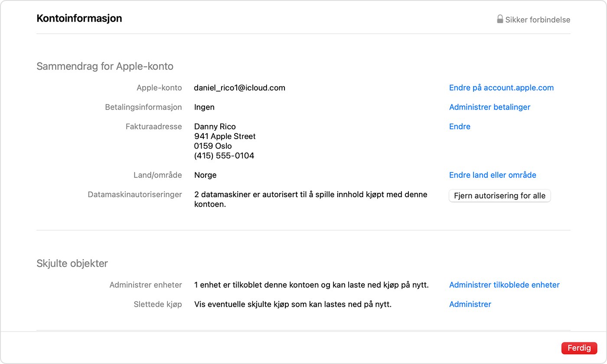Image resolution: width=607 pixels, height=364 pixels.
Task: Click Fjern autorisering for alle button
Action: pyautogui.click(x=499, y=196)
